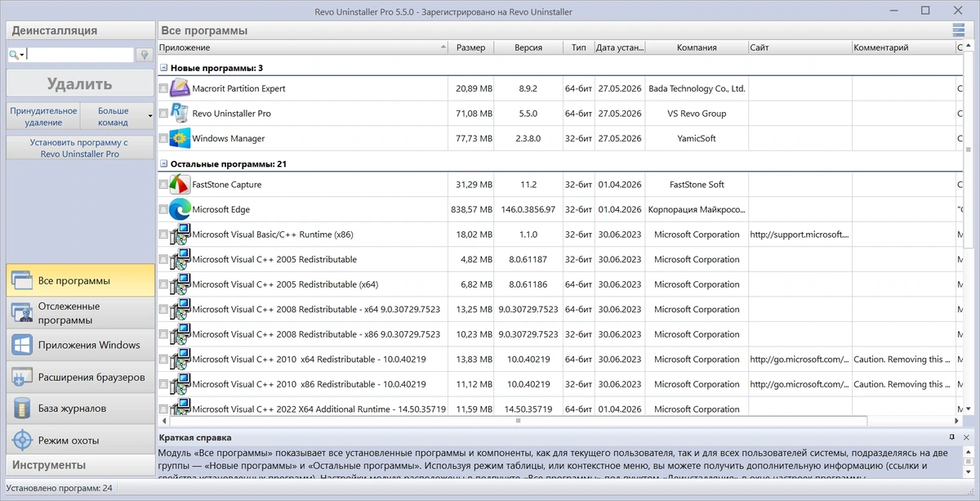Click the Комментарий column header
Viewport: 980px width, 501px height.
pos(903,47)
